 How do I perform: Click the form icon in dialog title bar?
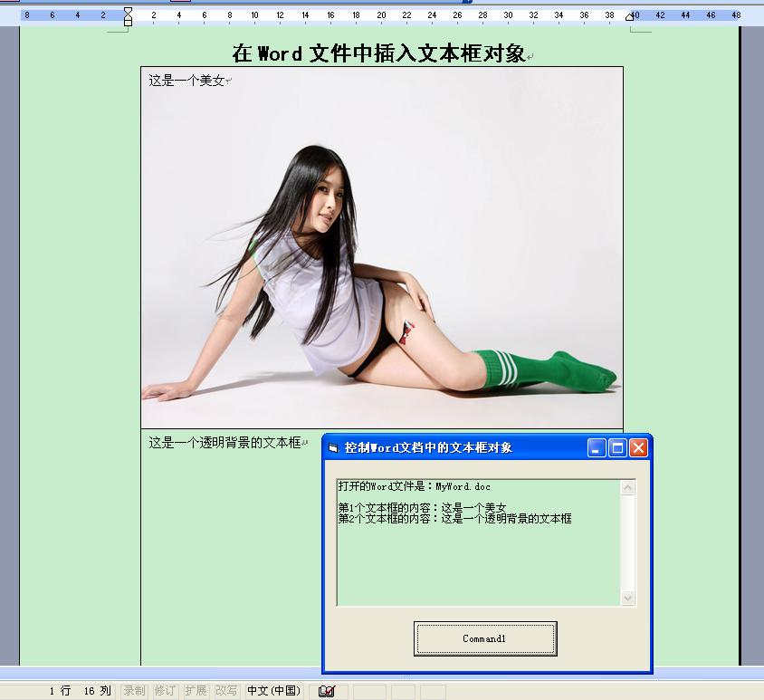pyautogui.click(x=333, y=448)
